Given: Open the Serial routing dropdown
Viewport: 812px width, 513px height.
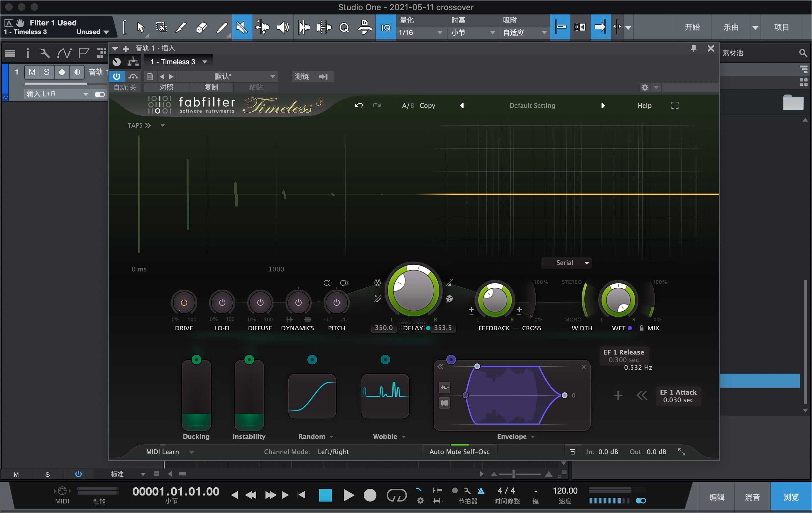Looking at the screenshot, I should point(566,263).
